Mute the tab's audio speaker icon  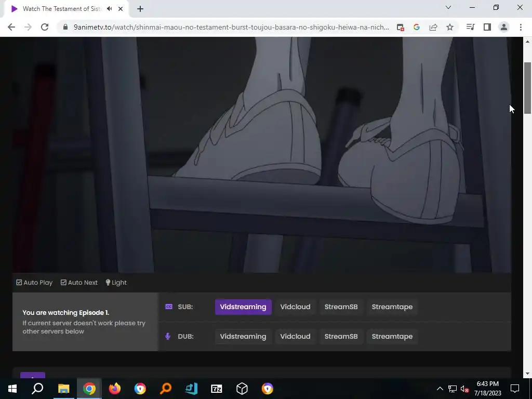(x=109, y=9)
